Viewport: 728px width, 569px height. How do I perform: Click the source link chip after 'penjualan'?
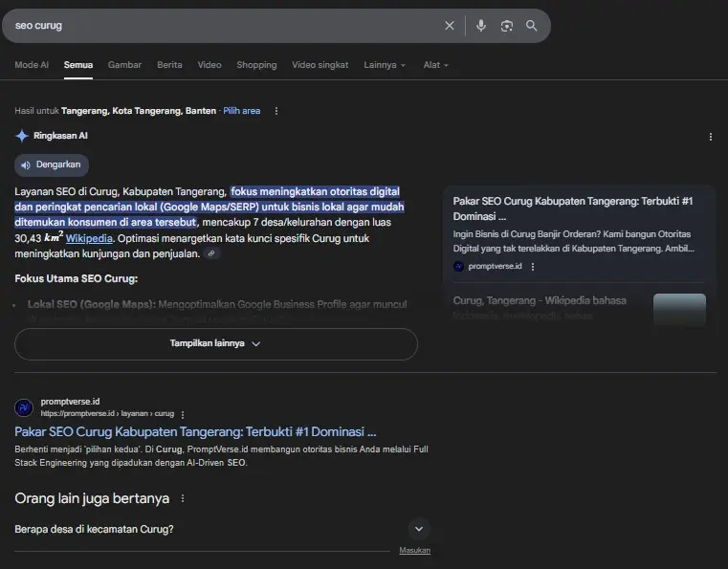[x=211, y=253]
